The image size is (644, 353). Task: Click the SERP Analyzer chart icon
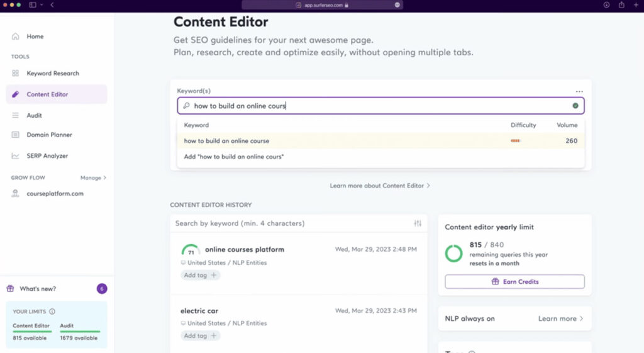pos(15,156)
